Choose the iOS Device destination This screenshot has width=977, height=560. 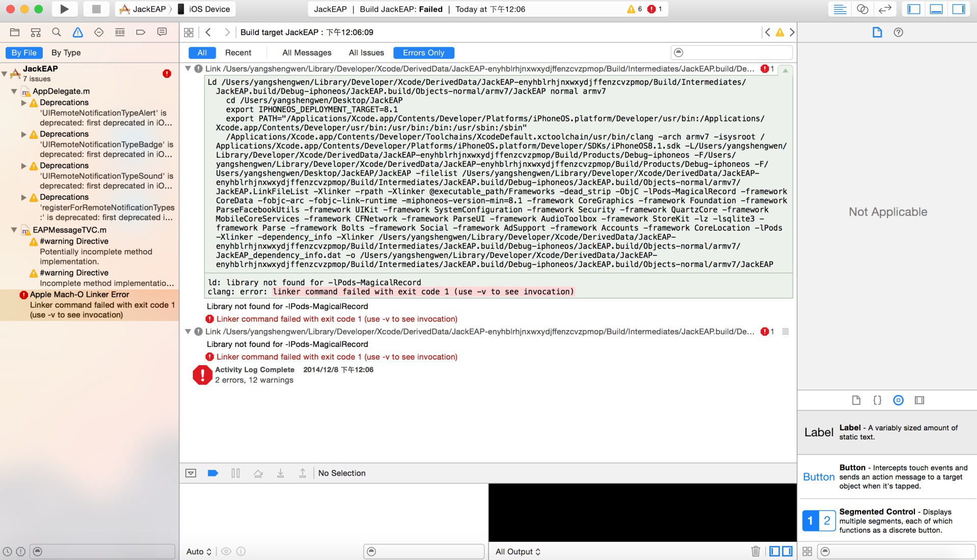pyautogui.click(x=204, y=9)
